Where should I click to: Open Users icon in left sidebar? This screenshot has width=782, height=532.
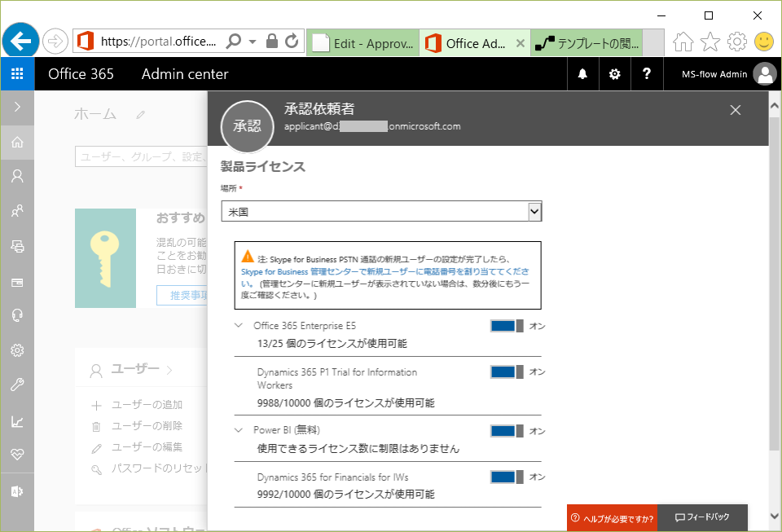coord(17,176)
